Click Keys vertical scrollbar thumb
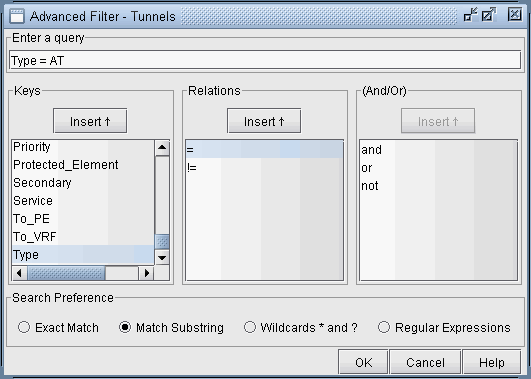The image size is (531, 379). pyautogui.click(x=162, y=242)
